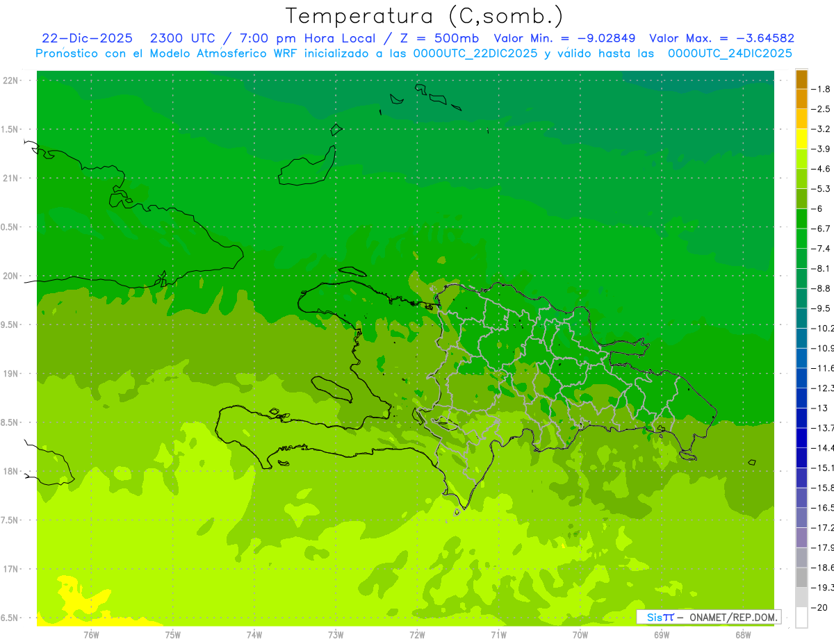
Task: Click the '20N' latitude axis label
Action: [12, 276]
